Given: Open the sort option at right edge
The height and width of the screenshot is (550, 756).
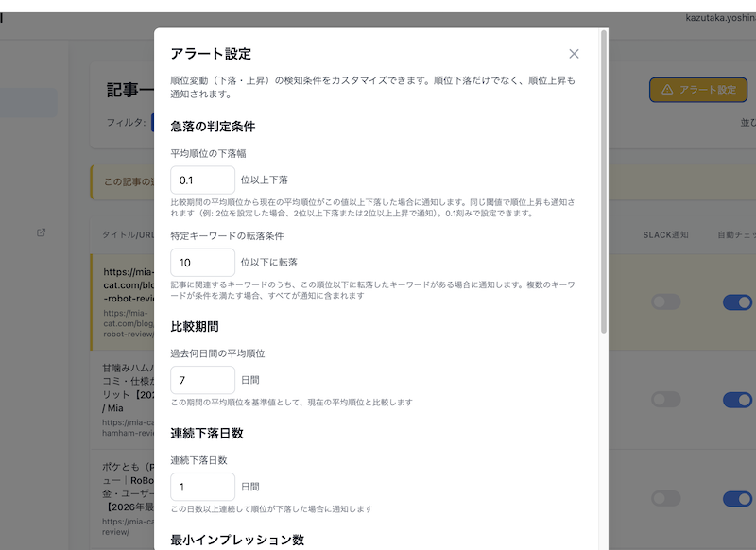Looking at the screenshot, I should coord(747,122).
